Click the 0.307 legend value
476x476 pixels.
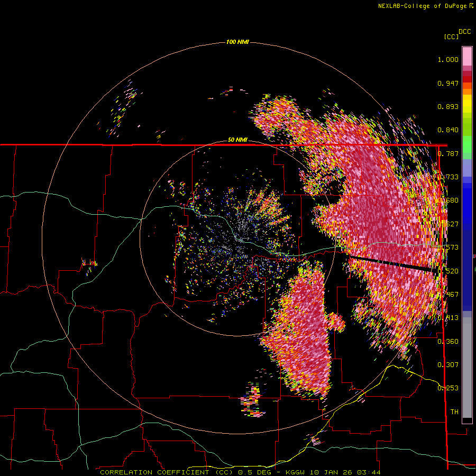[448, 364]
